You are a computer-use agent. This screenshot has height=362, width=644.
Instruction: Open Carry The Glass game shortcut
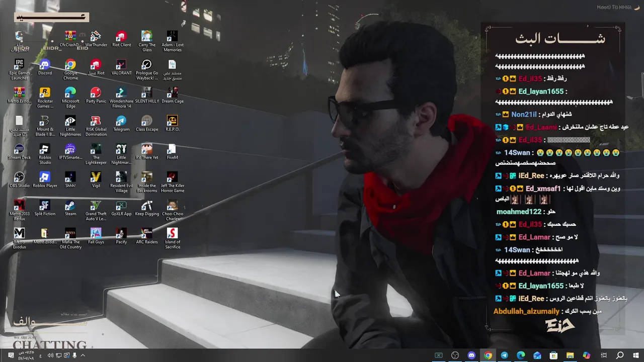pos(147,42)
